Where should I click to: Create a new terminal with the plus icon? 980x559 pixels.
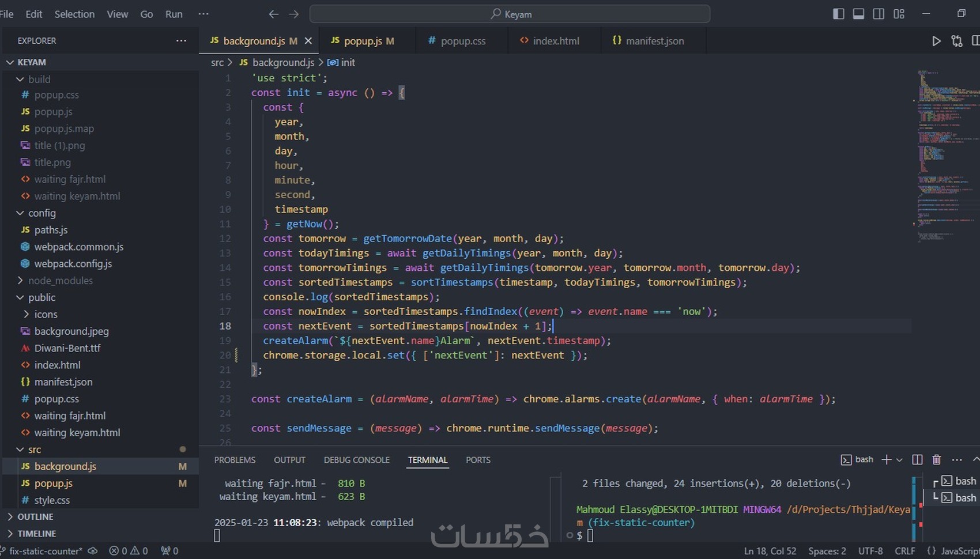pos(887,459)
